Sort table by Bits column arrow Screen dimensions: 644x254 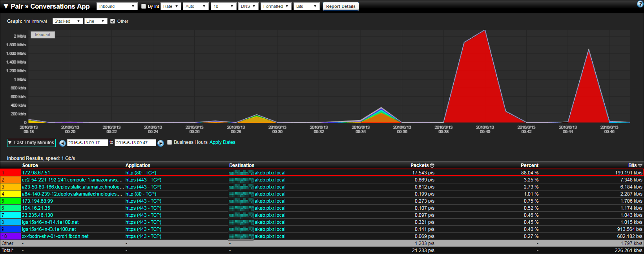(640, 165)
